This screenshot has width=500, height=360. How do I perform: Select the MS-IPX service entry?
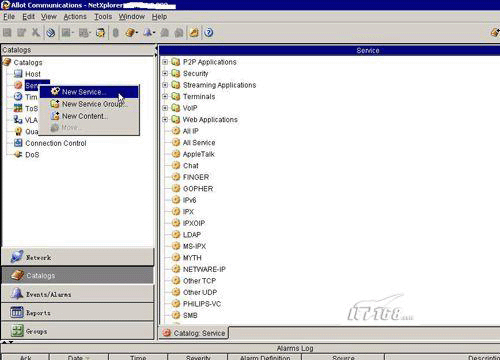coord(194,246)
